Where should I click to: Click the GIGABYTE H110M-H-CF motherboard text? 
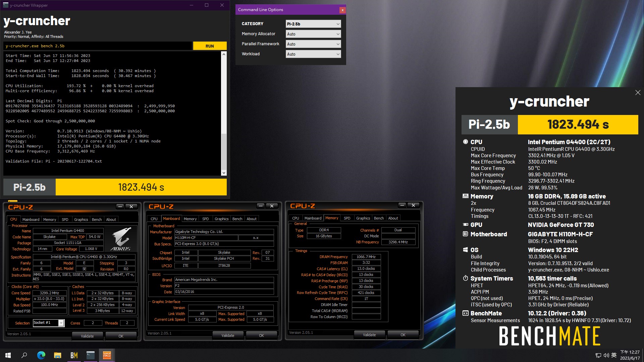[x=560, y=234]
